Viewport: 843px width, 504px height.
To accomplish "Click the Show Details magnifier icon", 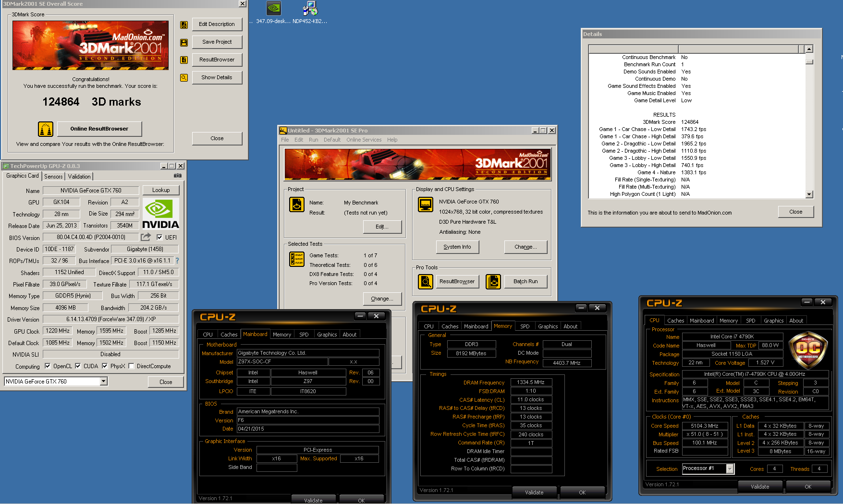I will [x=184, y=78].
